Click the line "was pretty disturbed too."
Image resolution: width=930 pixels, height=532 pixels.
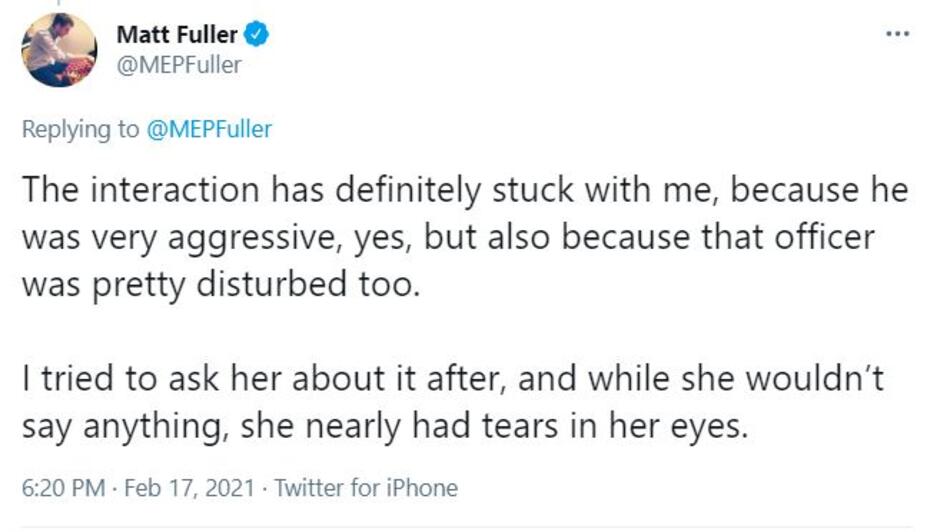tap(217, 284)
